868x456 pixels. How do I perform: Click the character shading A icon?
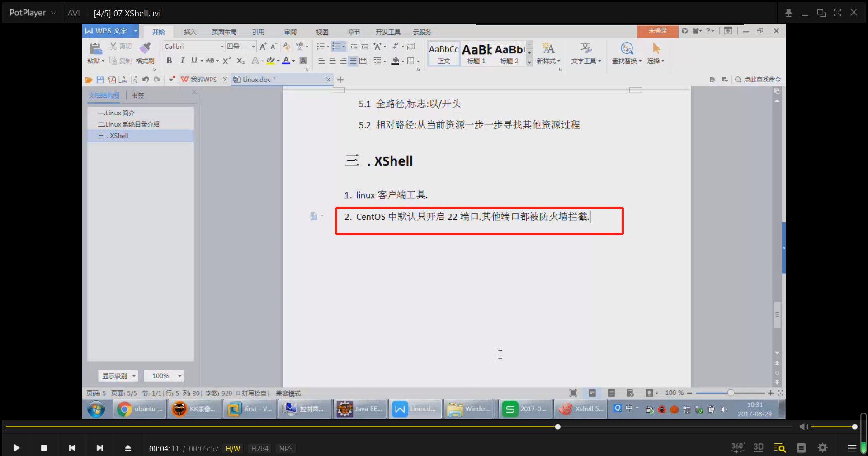[303, 61]
